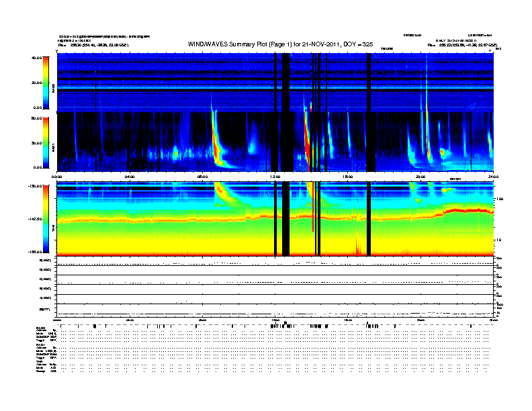
Task: Click the 08:00 tick label below RAD1 panel
Action: tap(202, 177)
